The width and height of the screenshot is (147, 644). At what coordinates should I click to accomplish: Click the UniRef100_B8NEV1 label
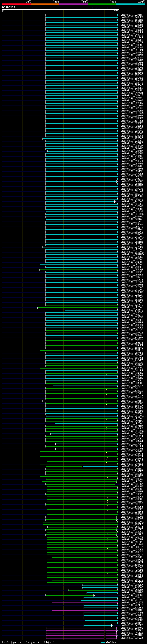pyautogui.click(x=132, y=348)
